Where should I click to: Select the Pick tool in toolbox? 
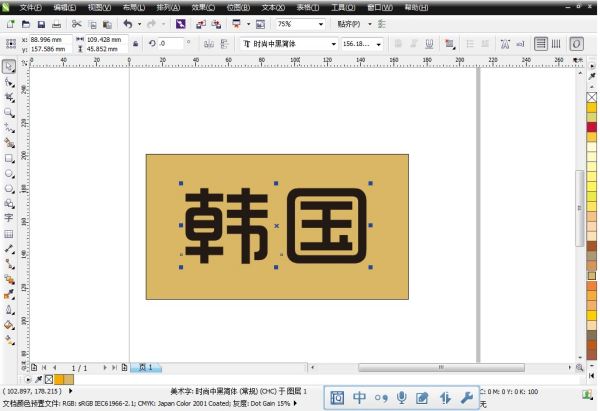[9, 67]
